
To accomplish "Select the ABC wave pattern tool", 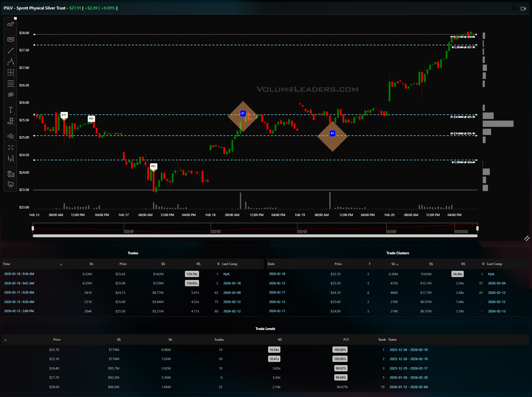I will click(x=10, y=62).
